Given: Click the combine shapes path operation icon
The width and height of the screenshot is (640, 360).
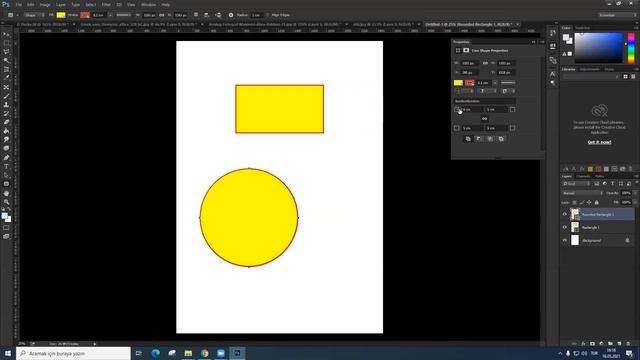Looking at the screenshot, I should 468,139.
